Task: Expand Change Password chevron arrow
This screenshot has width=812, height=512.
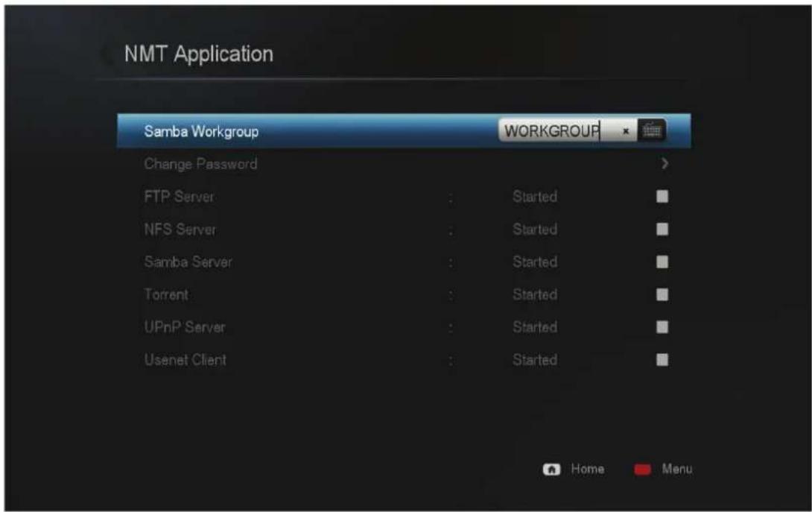Action: pos(664,164)
